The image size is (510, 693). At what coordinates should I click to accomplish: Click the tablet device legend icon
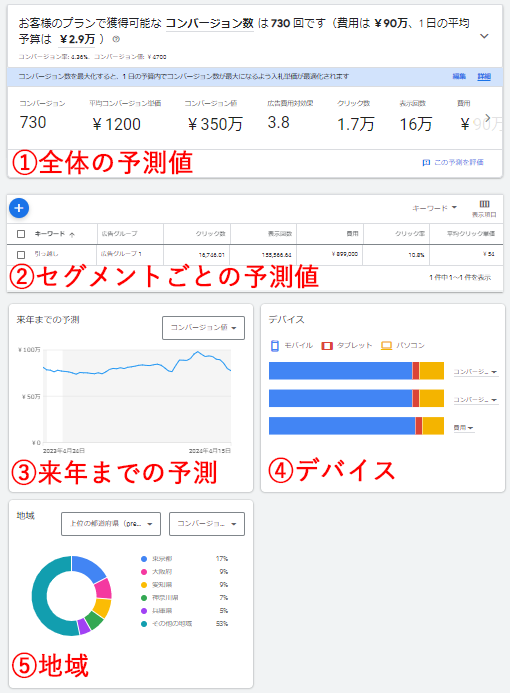(327, 346)
